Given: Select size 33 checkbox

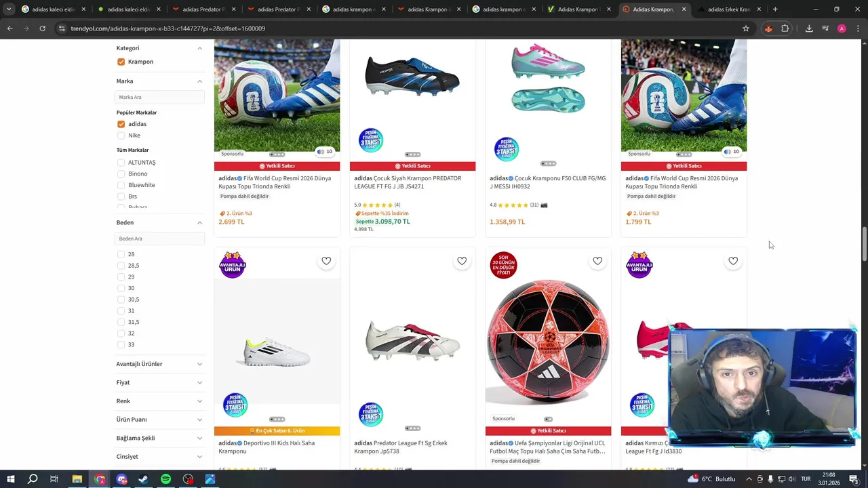Looking at the screenshot, I should pos(121,345).
